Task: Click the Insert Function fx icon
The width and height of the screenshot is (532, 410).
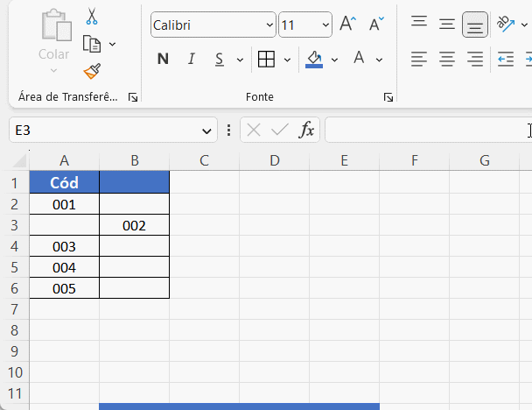Action: [x=306, y=131]
